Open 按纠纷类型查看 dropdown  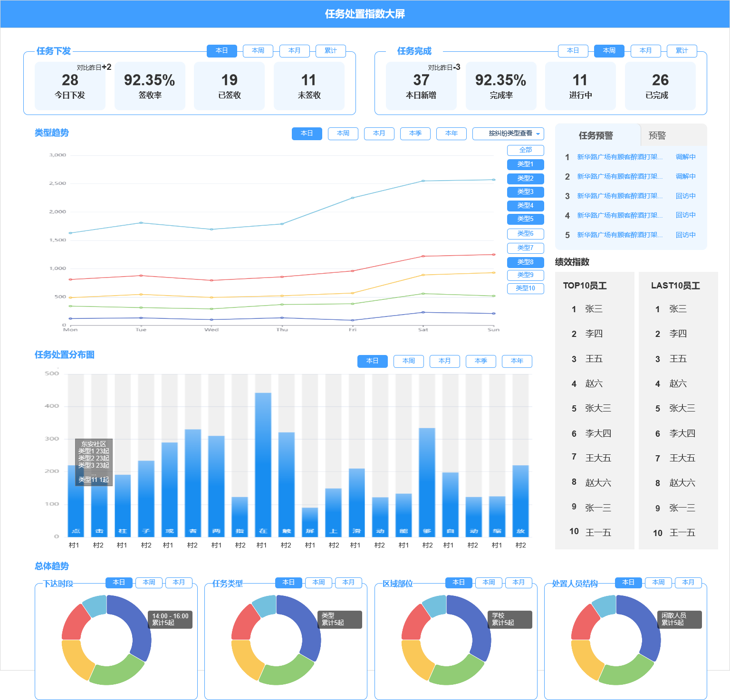508,134
